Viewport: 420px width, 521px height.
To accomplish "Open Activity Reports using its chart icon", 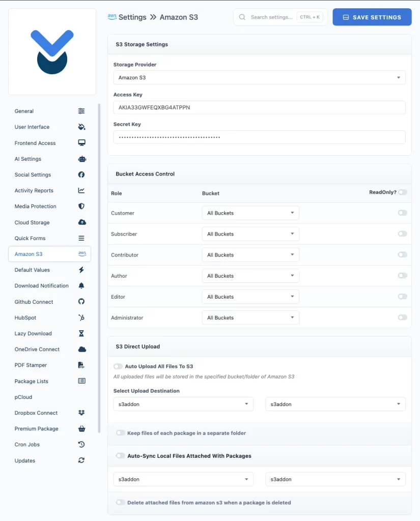I will 81,190.
